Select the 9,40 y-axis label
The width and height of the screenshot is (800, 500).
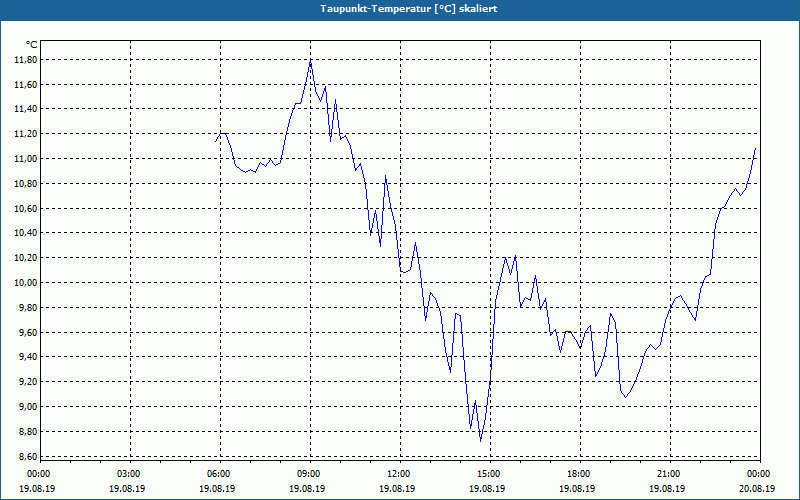point(28,357)
